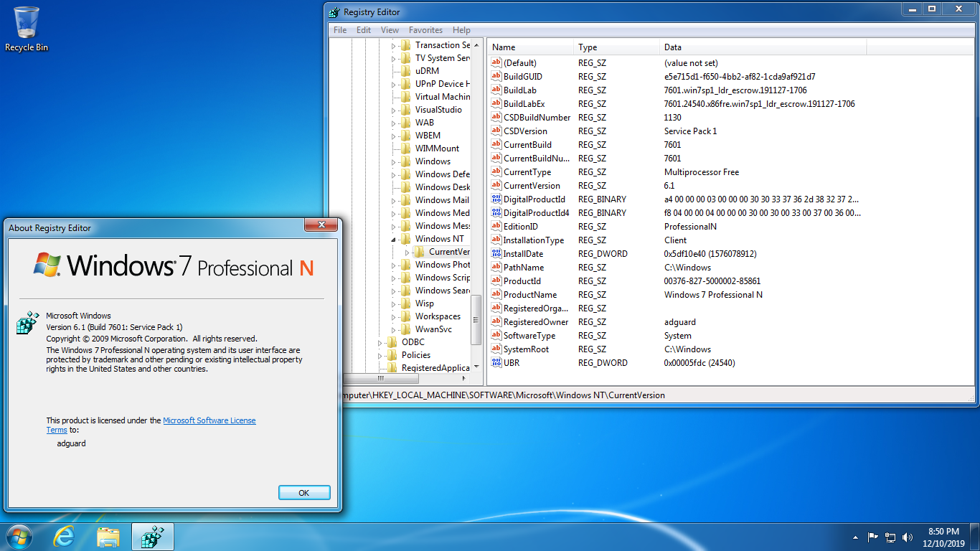The width and height of the screenshot is (980, 551).
Task: Click the network tray icon
Action: coord(890,537)
